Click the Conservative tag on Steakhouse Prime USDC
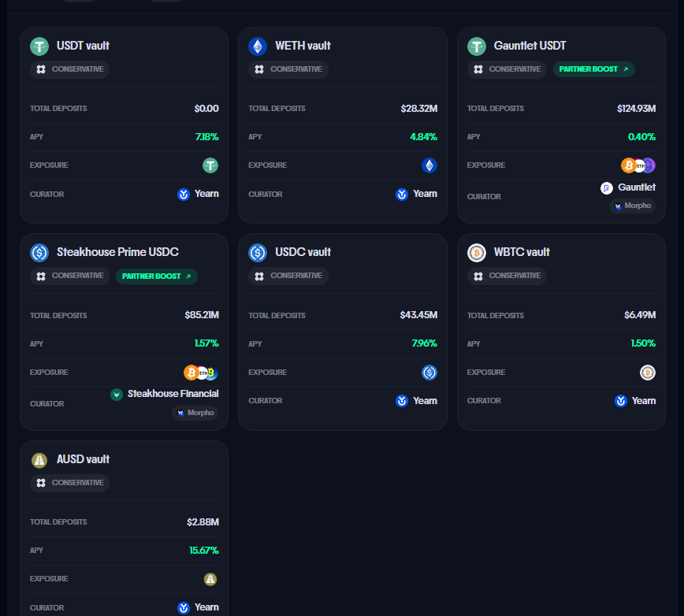 click(x=69, y=276)
